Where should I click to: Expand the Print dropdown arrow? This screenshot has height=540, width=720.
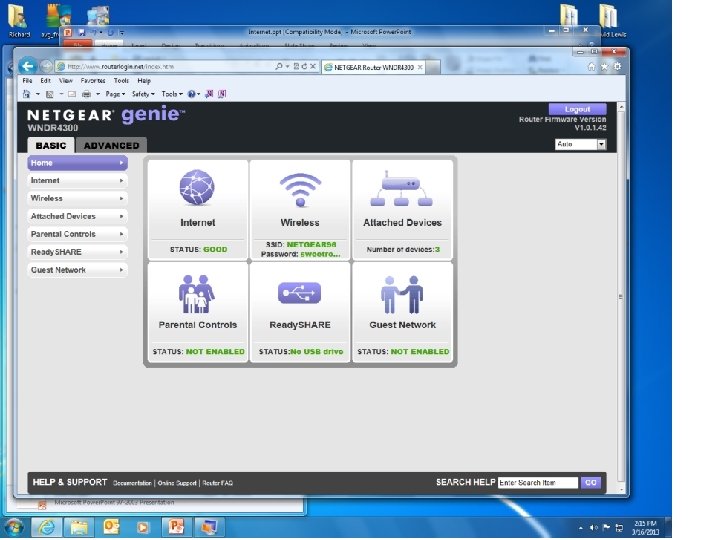point(98,94)
